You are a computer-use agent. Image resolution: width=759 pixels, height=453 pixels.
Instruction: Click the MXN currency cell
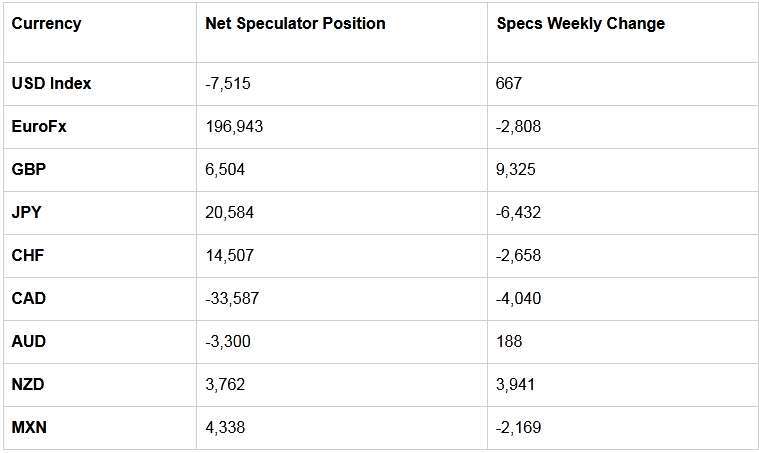tap(29, 428)
